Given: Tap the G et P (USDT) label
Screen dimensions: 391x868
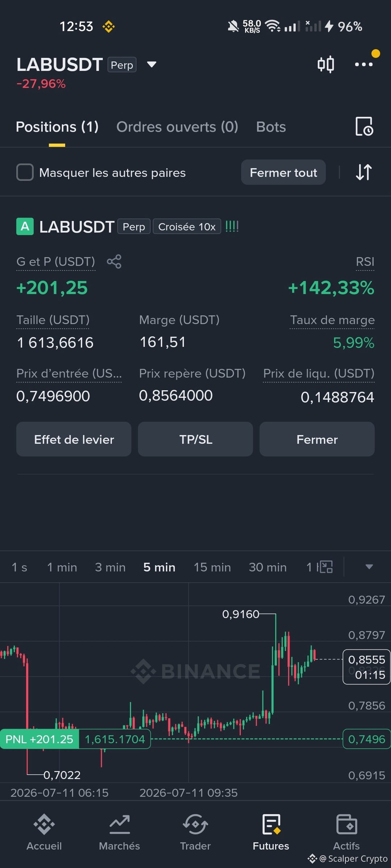Looking at the screenshot, I should coord(56,261).
